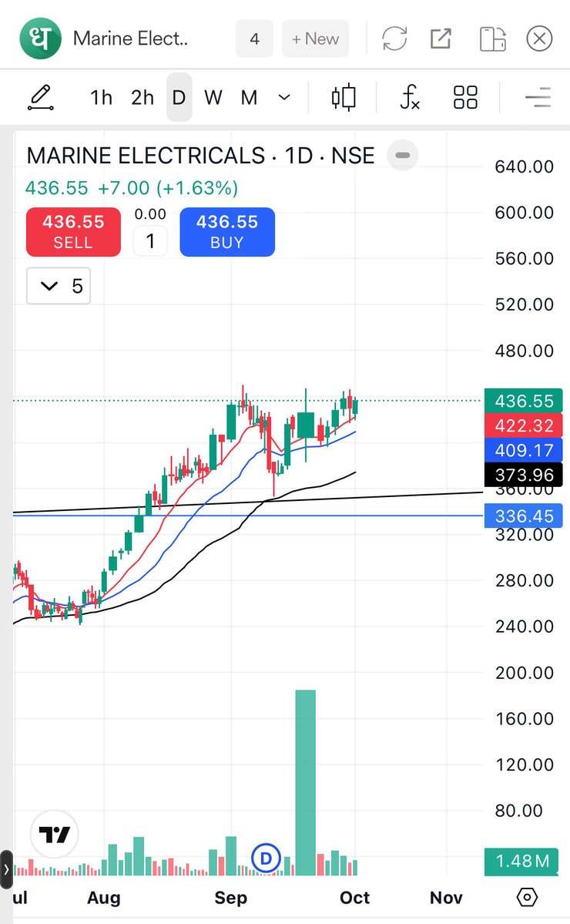Add a new chart with + New
The width and height of the screenshot is (570, 924).
315,39
